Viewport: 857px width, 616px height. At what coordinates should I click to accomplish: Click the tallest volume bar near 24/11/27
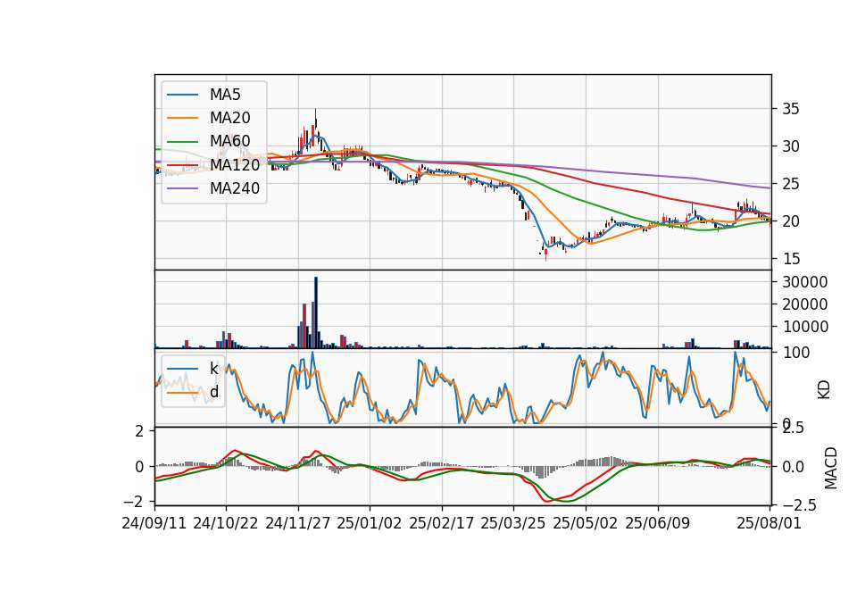pos(316,312)
